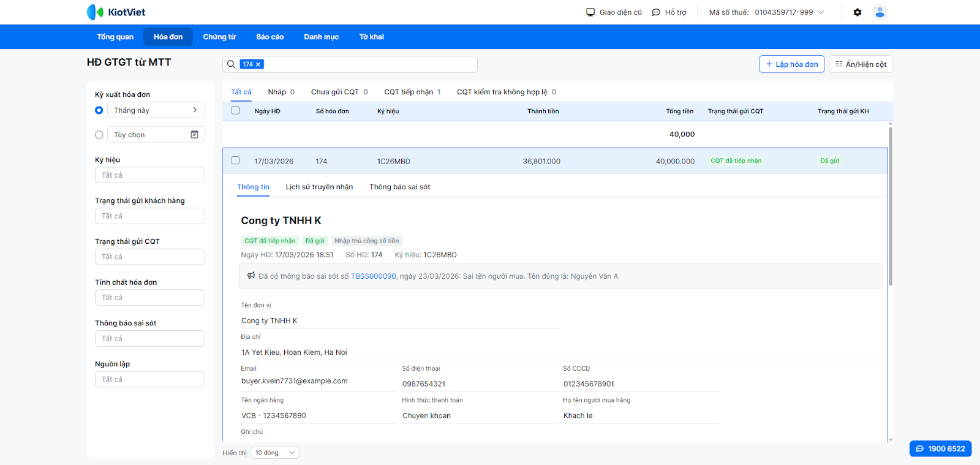
Task: Select the Tháng này radio button
Action: click(x=99, y=110)
